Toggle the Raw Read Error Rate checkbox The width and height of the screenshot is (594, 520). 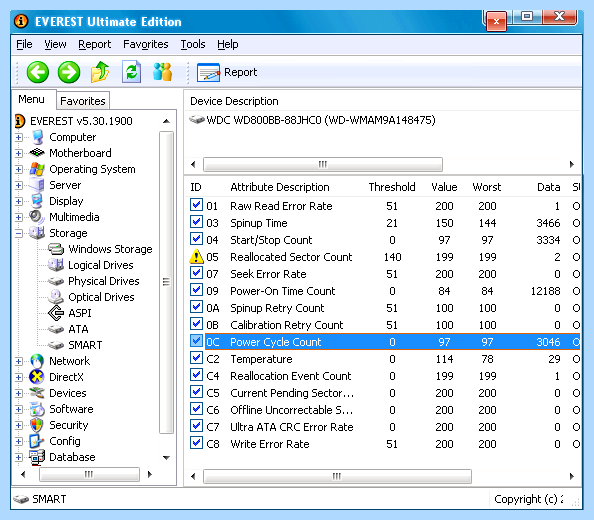coord(196,205)
